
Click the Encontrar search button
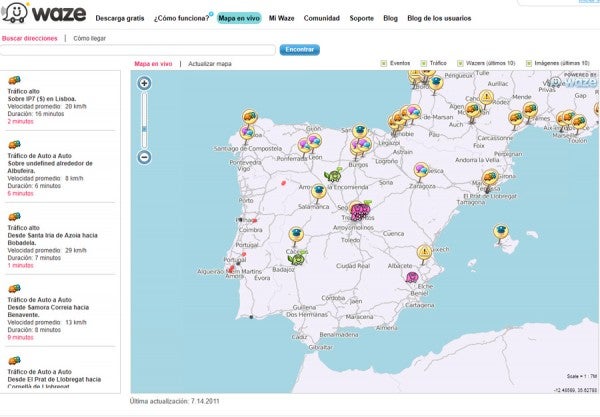point(300,50)
